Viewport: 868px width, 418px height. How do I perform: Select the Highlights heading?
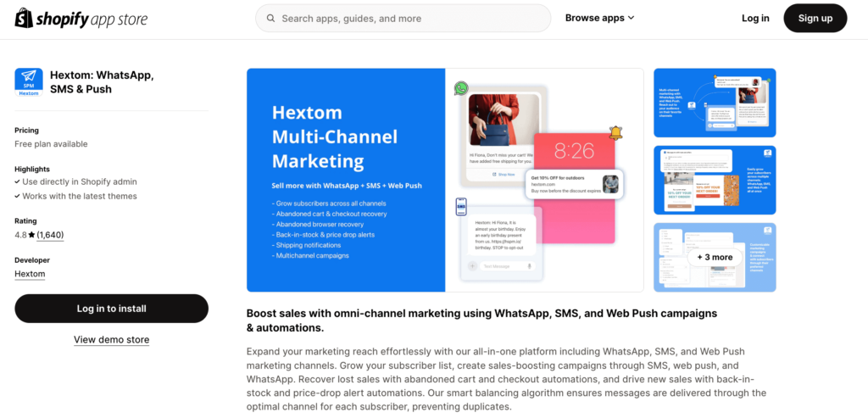(x=32, y=169)
